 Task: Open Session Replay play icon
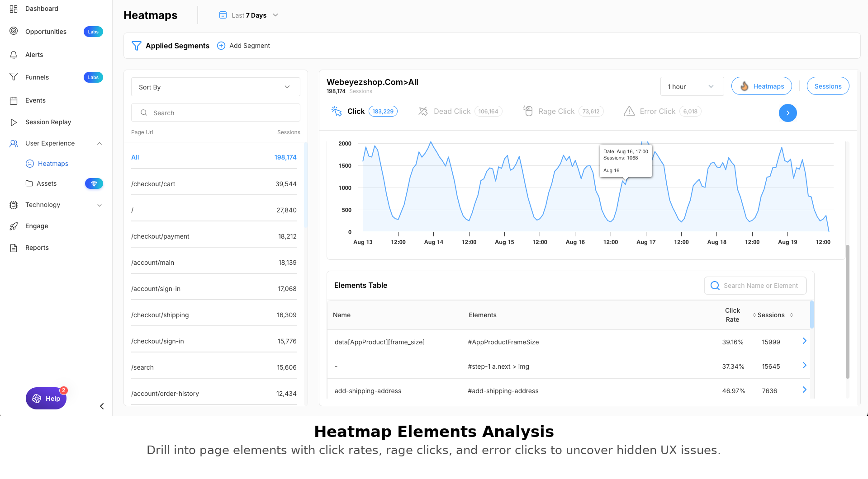(x=14, y=122)
